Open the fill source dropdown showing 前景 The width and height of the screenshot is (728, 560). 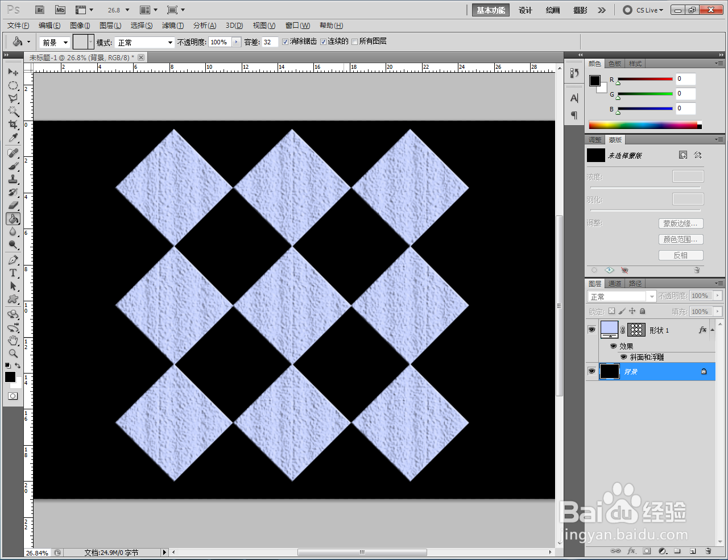click(x=55, y=42)
